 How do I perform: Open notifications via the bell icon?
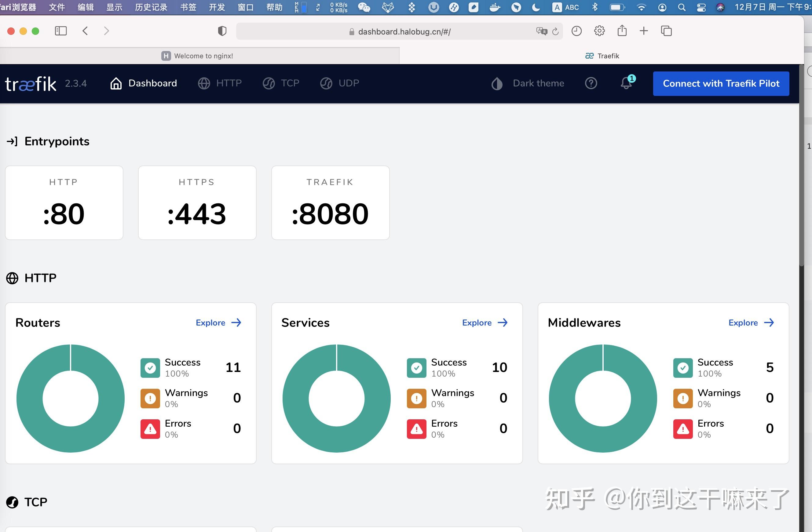626,84
